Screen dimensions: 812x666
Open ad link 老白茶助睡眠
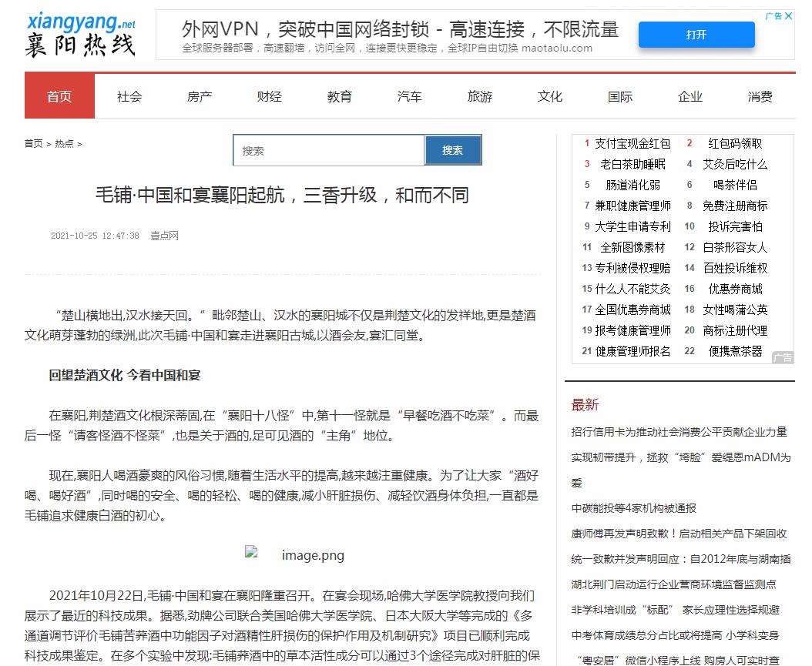click(x=632, y=164)
